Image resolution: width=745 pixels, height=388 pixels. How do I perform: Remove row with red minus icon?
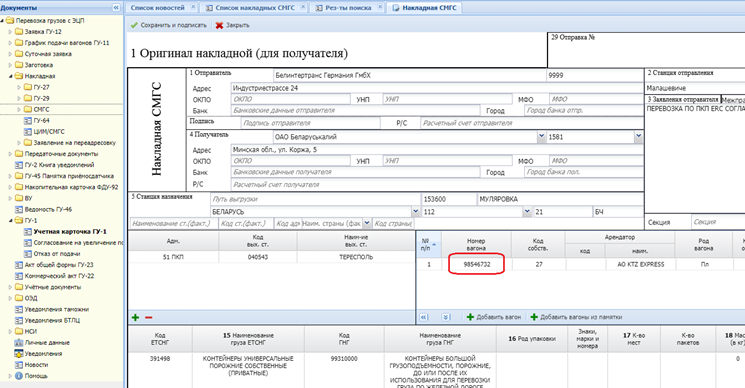point(149,317)
